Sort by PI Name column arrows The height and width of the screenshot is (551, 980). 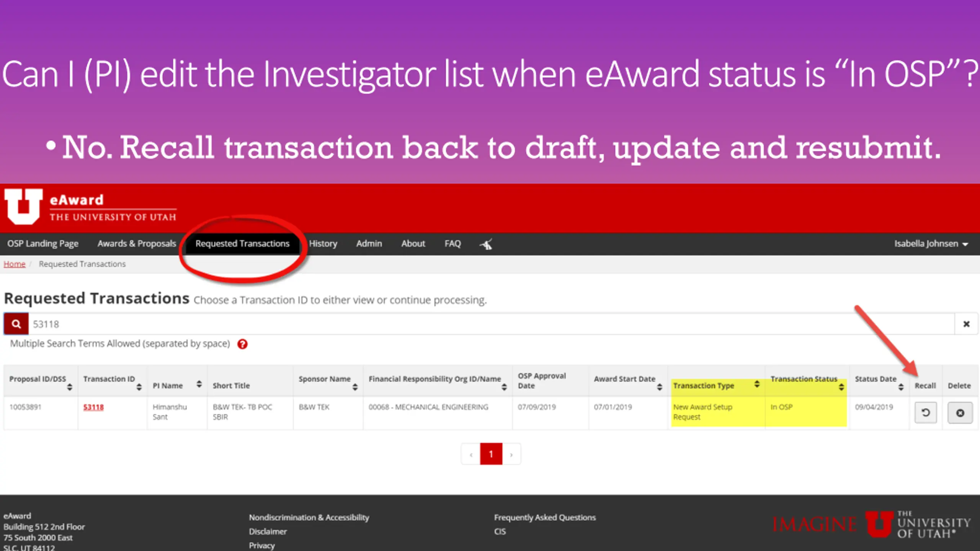tap(199, 384)
